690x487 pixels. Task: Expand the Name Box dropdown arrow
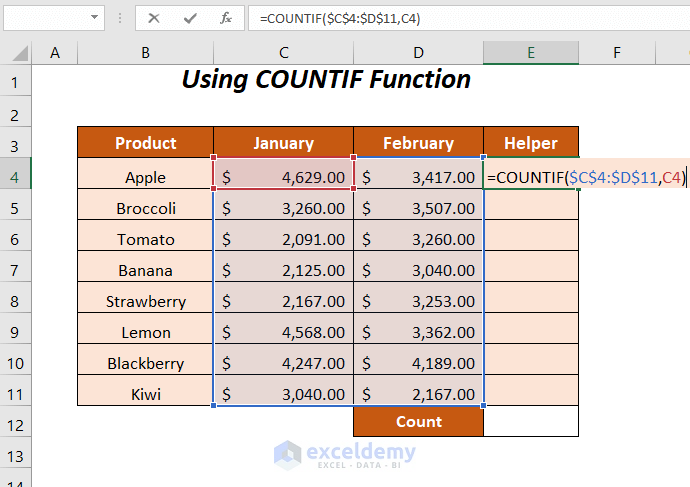click(95, 18)
